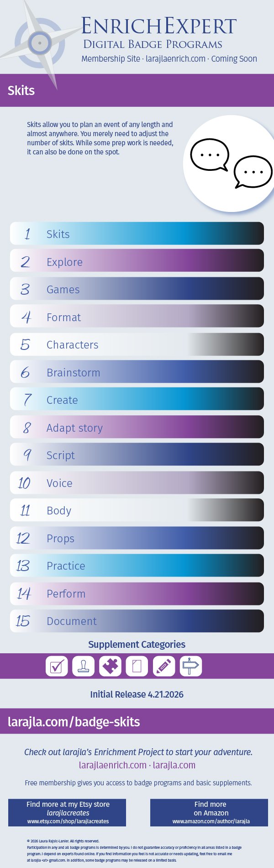The width and height of the screenshot is (274, 868).
Task: Select the puzzle piece supplement icon
Action: (110, 666)
